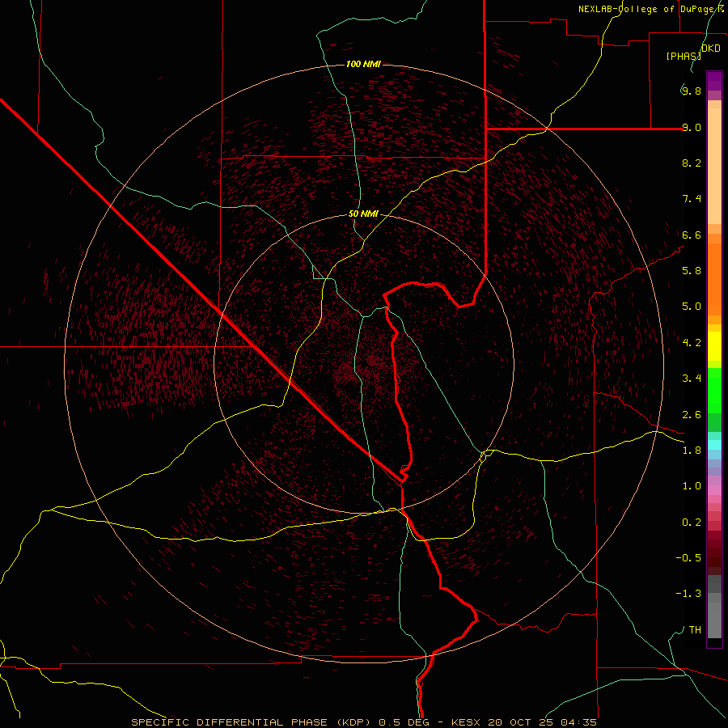Click the 100 NMI range ring label
The height and width of the screenshot is (728, 728).
click(x=363, y=64)
